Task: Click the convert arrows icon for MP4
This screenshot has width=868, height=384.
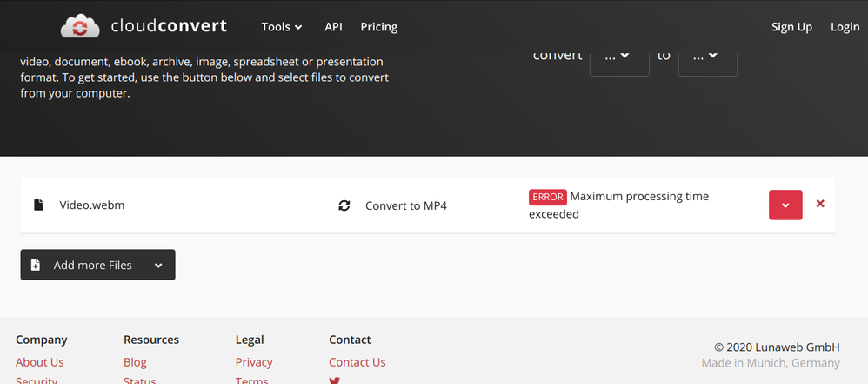Action: pos(344,205)
